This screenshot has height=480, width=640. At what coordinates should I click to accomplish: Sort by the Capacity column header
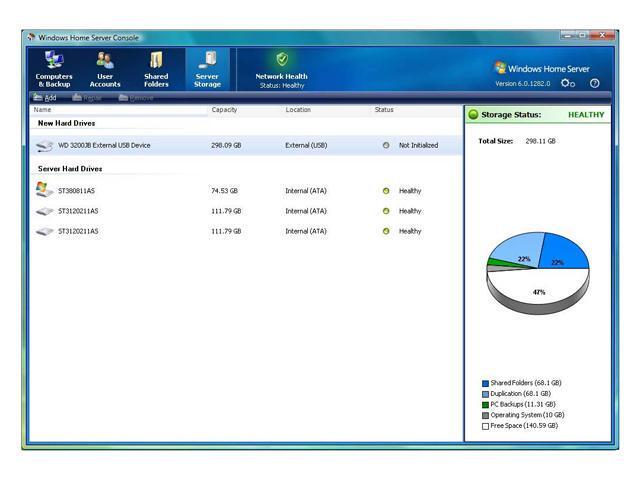224,110
